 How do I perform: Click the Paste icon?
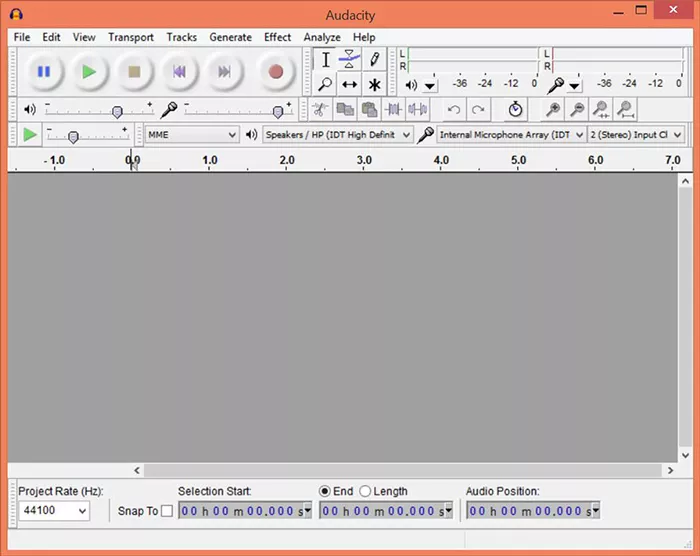(x=369, y=109)
